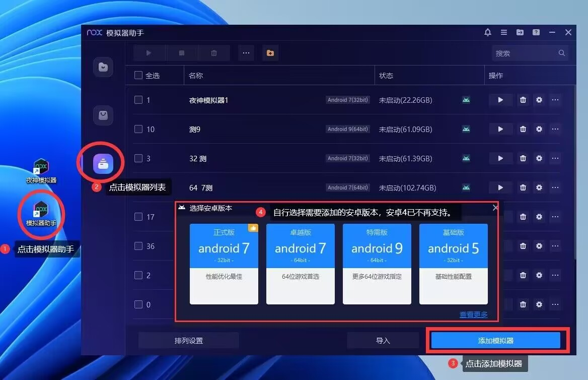Click the orange add-folder toolbar icon

[270, 53]
